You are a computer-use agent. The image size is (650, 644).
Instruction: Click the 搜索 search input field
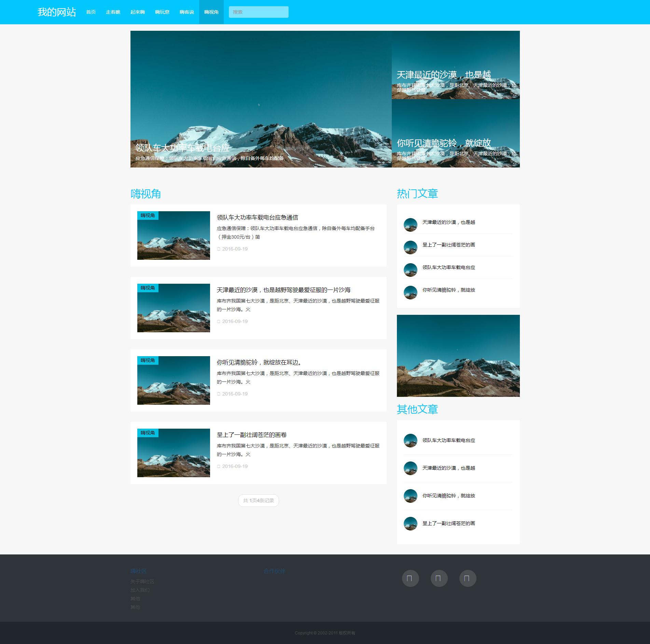click(259, 12)
